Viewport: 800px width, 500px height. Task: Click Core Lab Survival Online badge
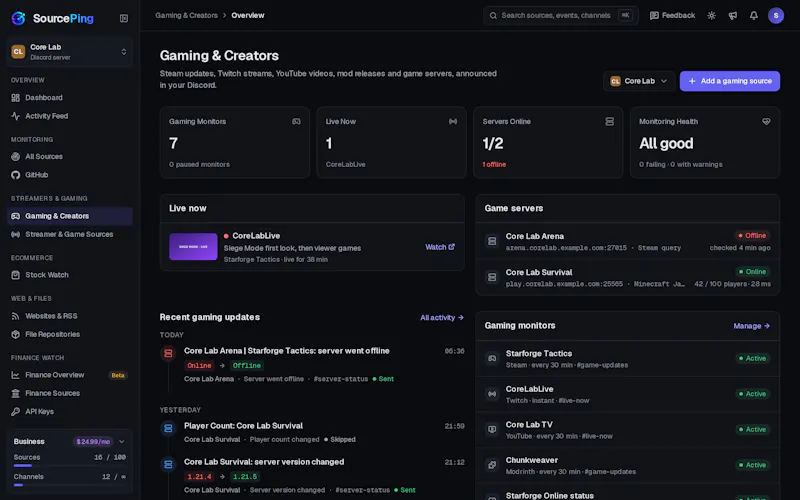click(x=753, y=272)
